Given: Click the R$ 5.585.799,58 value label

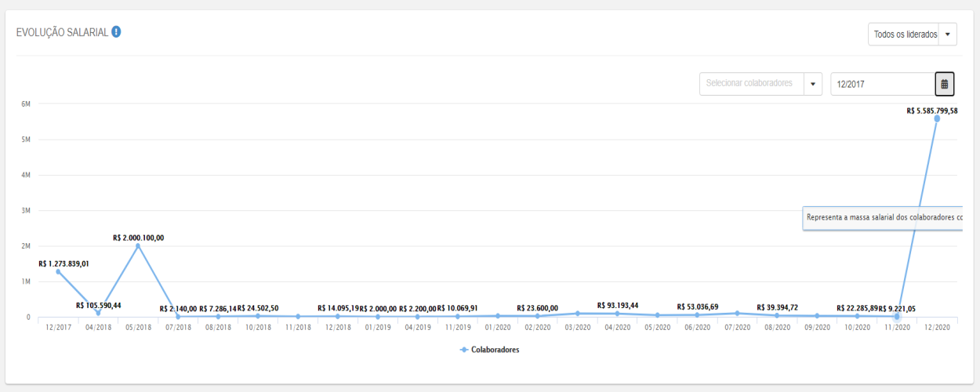Looking at the screenshot, I should coord(931,111).
